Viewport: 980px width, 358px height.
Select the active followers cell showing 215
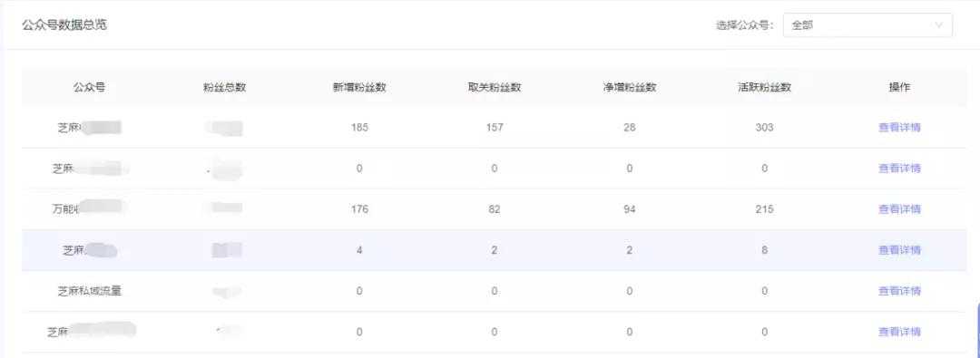[x=764, y=209]
